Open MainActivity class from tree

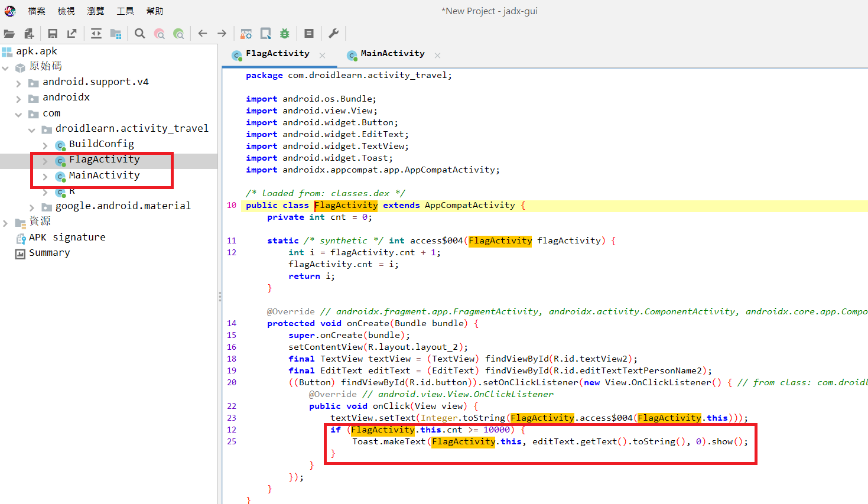pos(105,175)
